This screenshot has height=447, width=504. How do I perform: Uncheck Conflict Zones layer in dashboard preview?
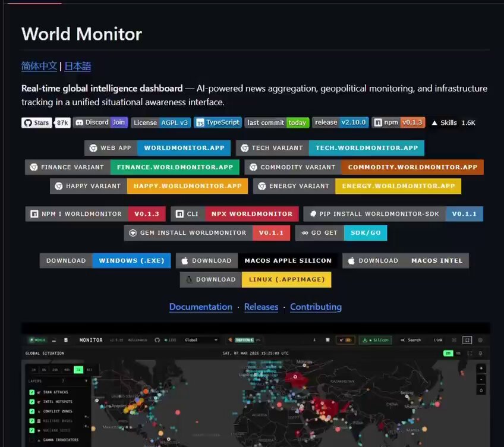pos(32,411)
